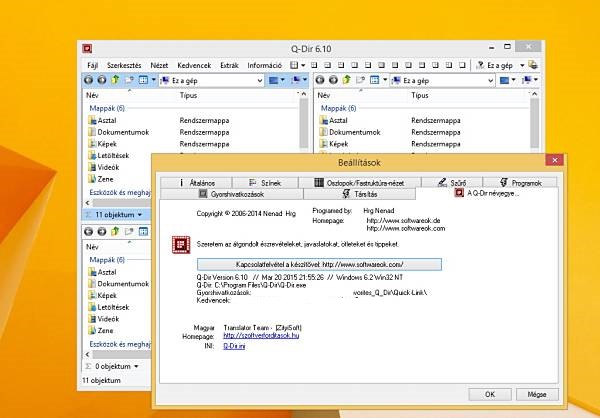The height and width of the screenshot is (418, 600).
Task: Open the Kedvencek menu
Action: click(x=194, y=65)
